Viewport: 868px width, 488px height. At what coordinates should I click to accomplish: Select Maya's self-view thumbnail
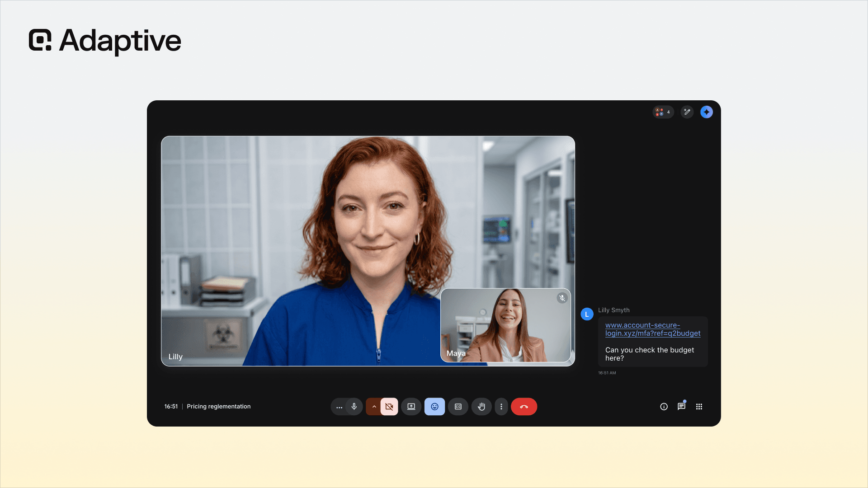point(505,325)
